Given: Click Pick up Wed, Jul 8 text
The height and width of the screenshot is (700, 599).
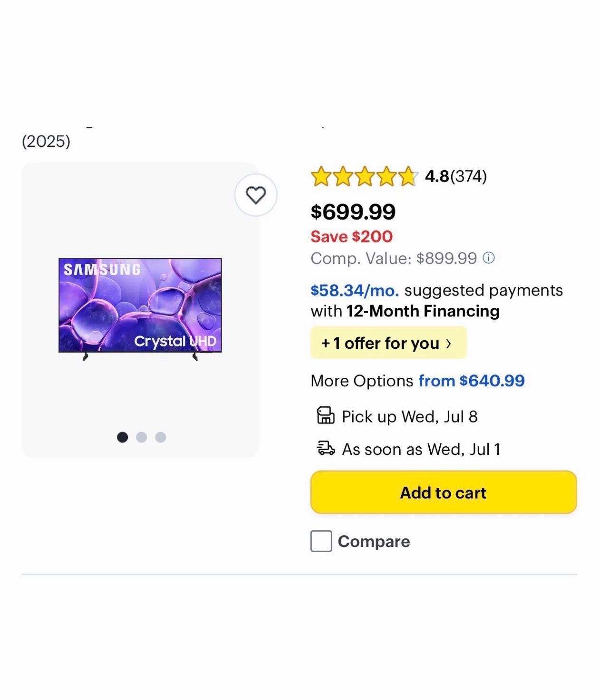Looking at the screenshot, I should pos(410,416).
